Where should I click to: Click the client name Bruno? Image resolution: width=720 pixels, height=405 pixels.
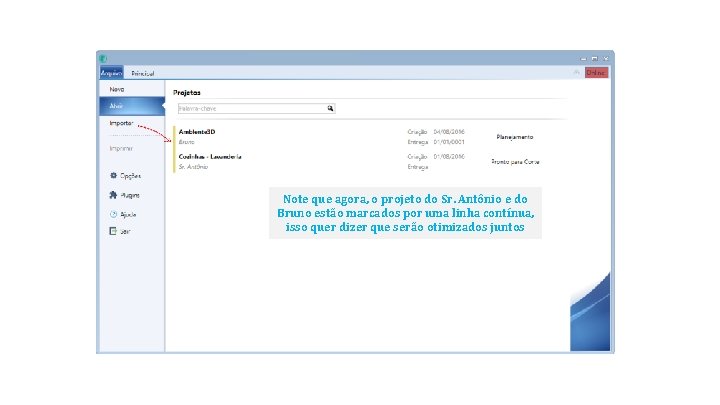[186, 142]
